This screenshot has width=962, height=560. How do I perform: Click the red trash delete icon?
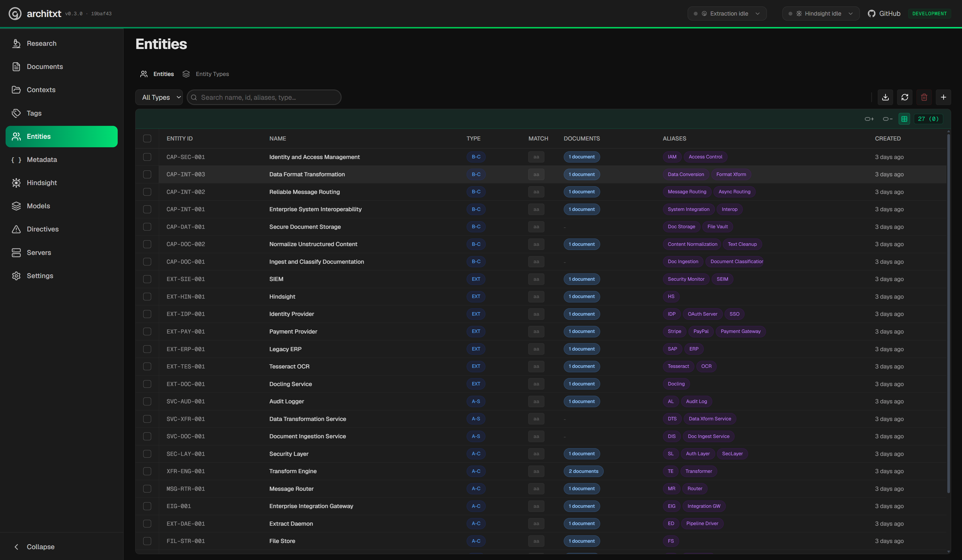tap(924, 97)
